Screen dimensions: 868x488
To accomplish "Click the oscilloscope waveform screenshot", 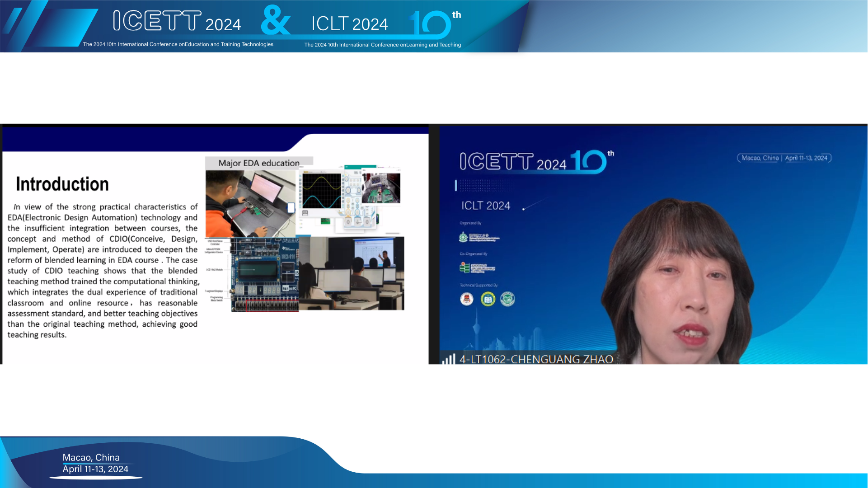I will click(322, 191).
